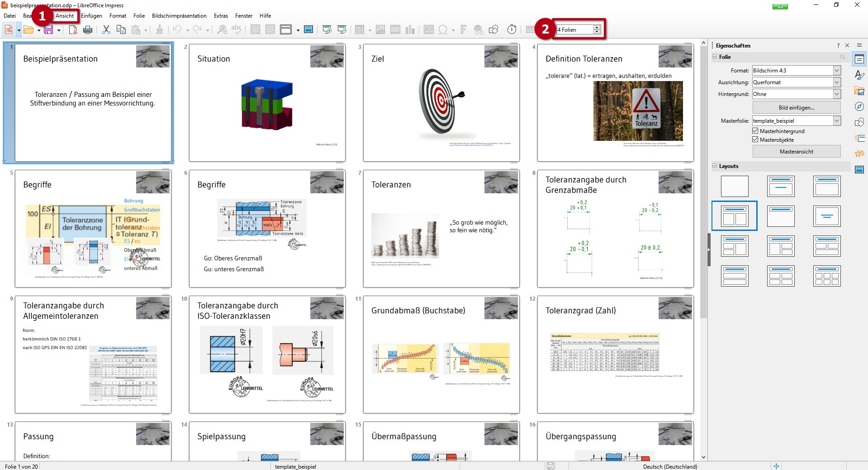Open the Bildschirmpräsentation menu
This screenshot has width=868, height=470.
[179, 16]
